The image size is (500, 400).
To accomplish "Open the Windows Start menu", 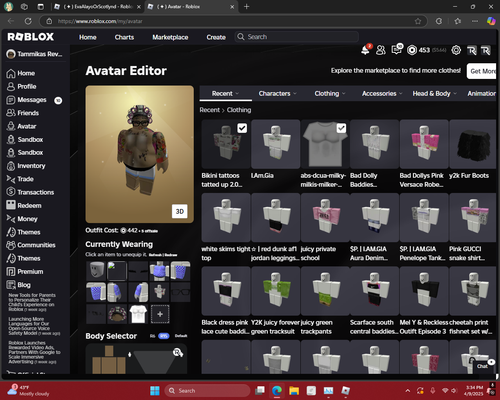I will click(x=155, y=390).
